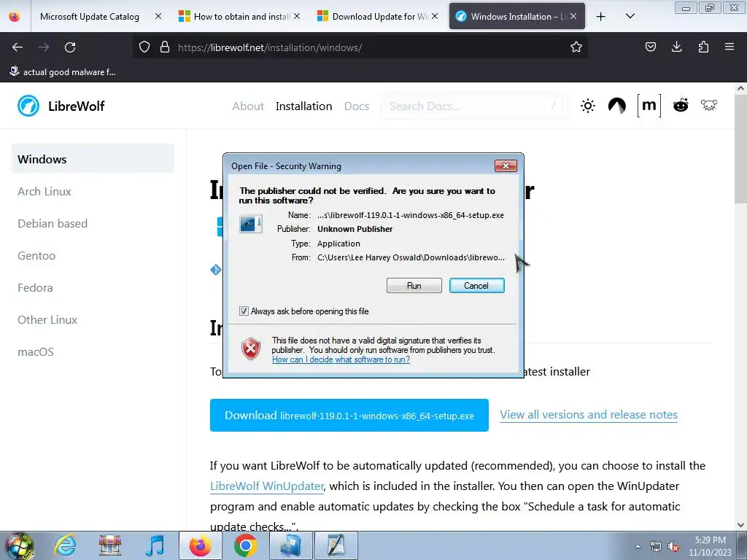Screen dimensions: 747x560
Task: Switch to the Microsoft Update Catalog tab
Action: pyautogui.click(x=90, y=17)
